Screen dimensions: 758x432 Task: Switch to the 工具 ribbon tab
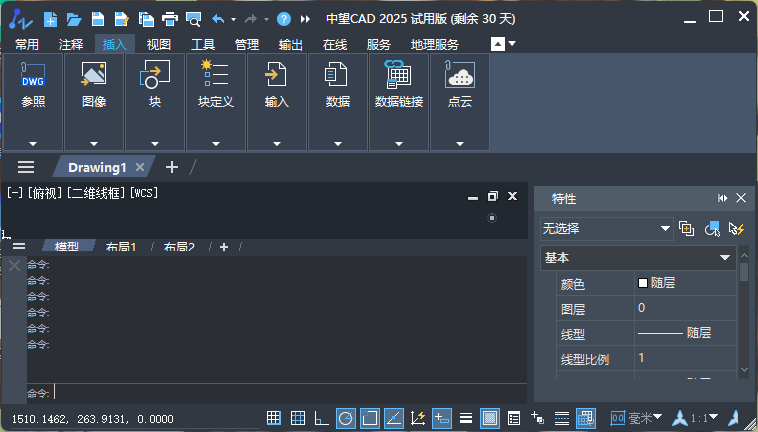point(203,44)
